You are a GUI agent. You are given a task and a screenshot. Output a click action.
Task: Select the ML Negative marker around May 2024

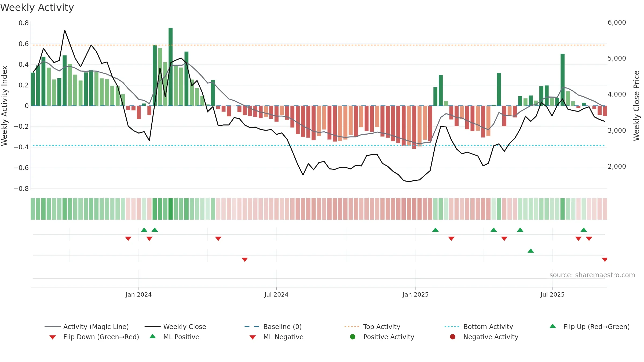[245, 259]
